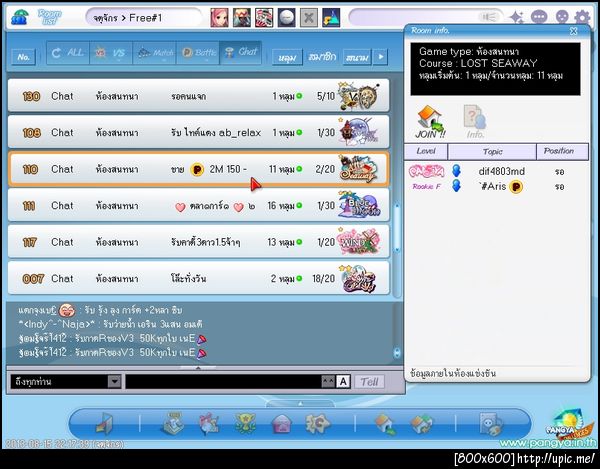Click the blue mushroom lobby icon
Screen dimensions: 600x469
[x=20, y=18]
